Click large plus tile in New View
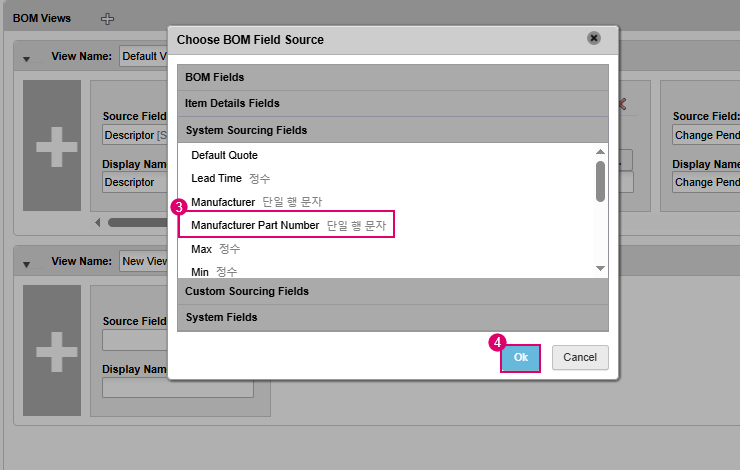740x470 pixels. [x=52, y=351]
